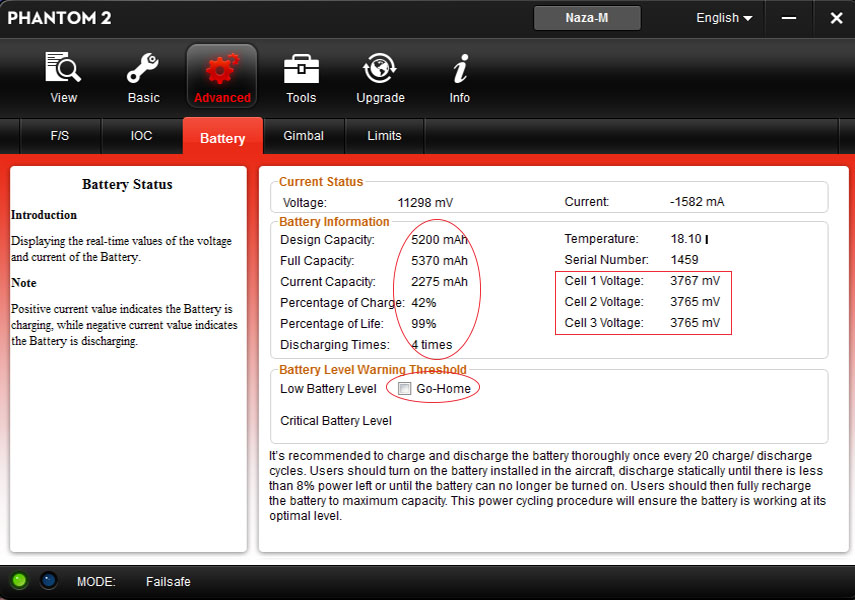Click the Battery Status heading
855x600 pixels.
tap(127, 184)
